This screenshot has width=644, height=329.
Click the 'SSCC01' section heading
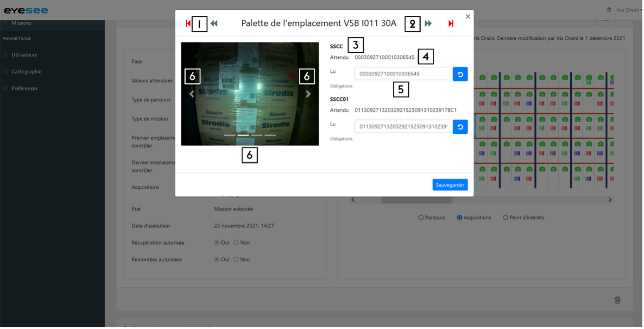click(x=340, y=99)
